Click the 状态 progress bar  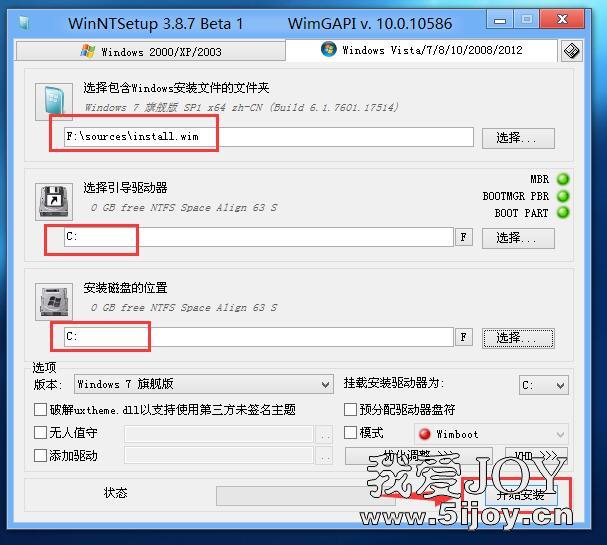point(306,496)
